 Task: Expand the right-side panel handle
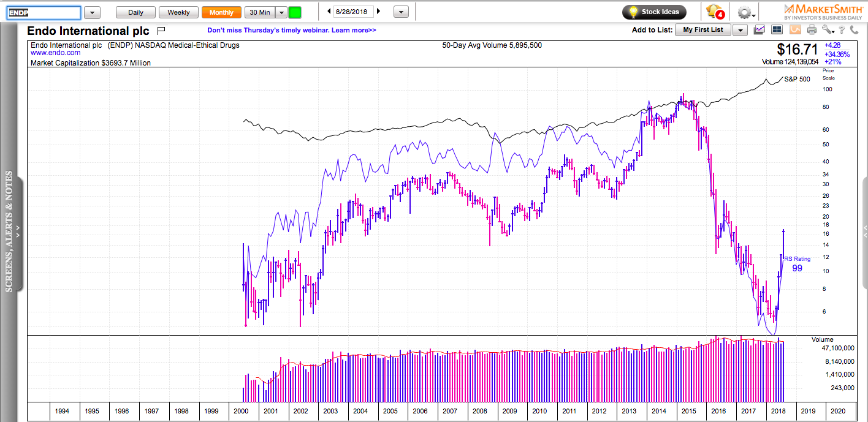864,233
